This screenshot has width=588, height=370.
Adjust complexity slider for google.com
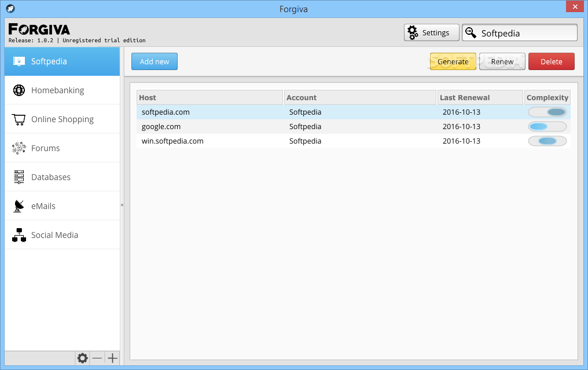pos(547,126)
